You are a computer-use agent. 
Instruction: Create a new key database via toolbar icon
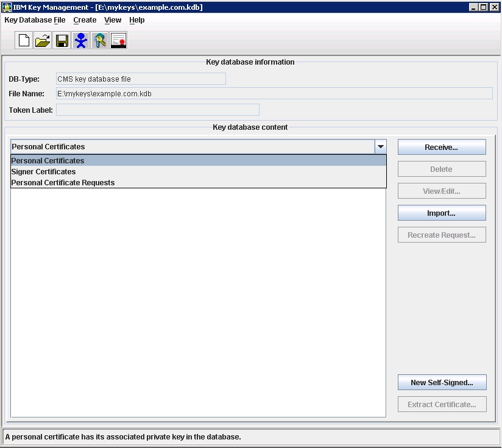coord(23,40)
